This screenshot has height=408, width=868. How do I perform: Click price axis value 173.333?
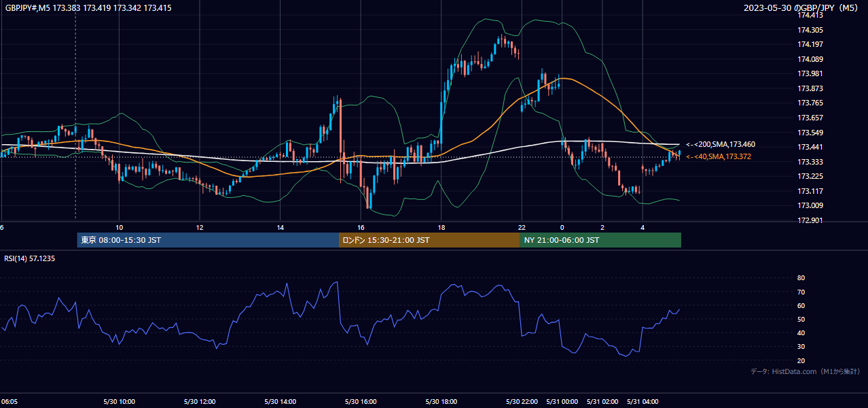[x=810, y=162]
